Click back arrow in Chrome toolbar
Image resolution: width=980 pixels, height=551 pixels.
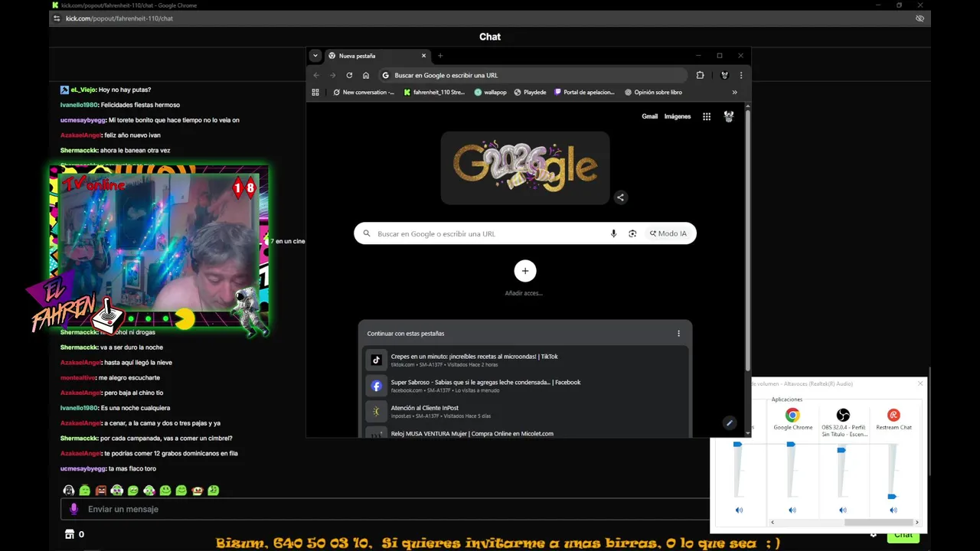pos(316,75)
